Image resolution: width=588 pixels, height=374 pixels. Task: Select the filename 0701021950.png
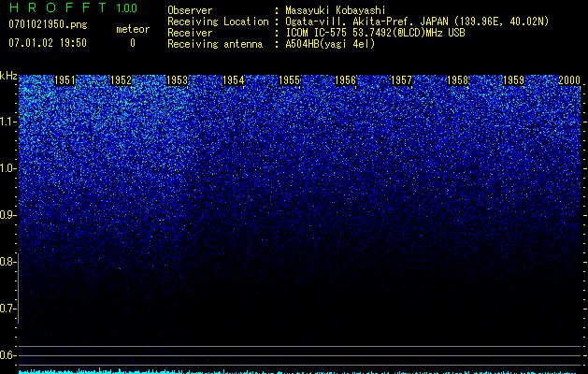(48, 24)
